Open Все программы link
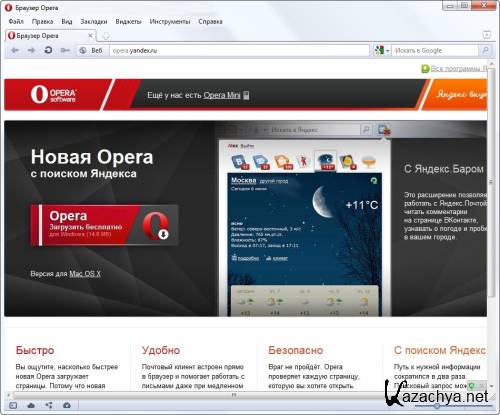This screenshot has width=500, height=415. tap(459, 69)
